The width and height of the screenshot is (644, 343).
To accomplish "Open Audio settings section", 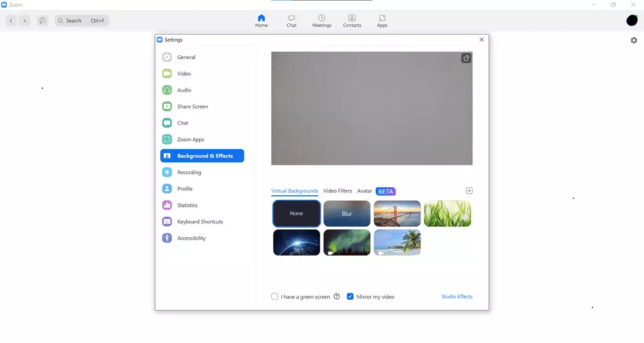I will click(202, 90).
